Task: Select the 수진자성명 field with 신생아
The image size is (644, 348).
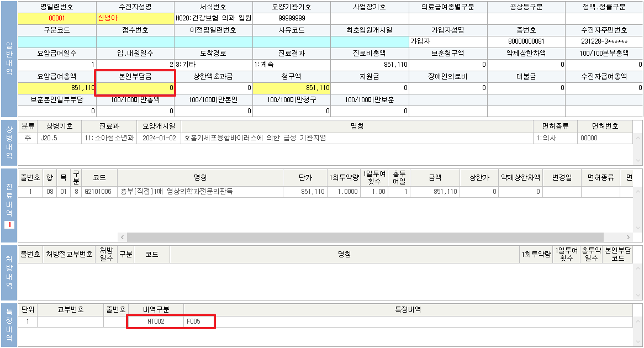Action: [135, 18]
